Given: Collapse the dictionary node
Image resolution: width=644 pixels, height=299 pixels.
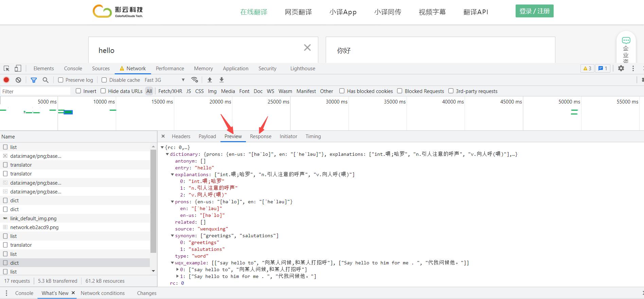Looking at the screenshot, I should click(x=167, y=154).
